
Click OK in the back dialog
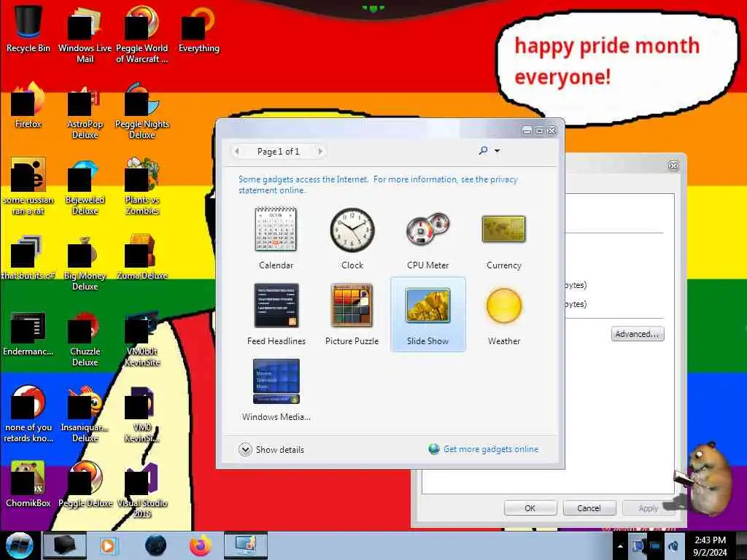[x=530, y=508]
